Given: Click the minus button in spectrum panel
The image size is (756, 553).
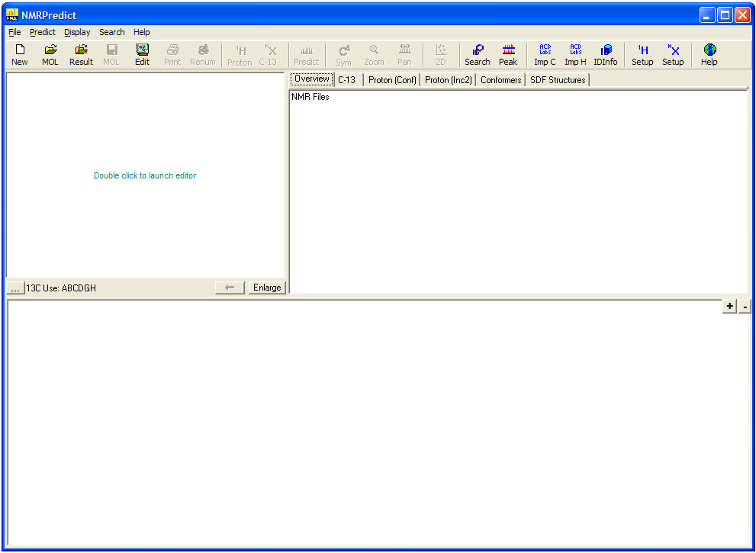Looking at the screenshot, I should pyautogui.click(x=745, y=306).
